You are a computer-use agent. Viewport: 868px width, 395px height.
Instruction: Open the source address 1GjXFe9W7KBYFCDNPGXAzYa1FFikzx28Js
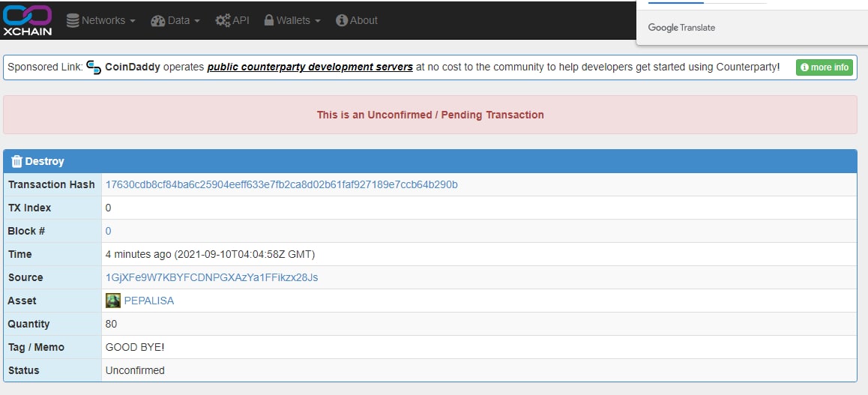212,277
